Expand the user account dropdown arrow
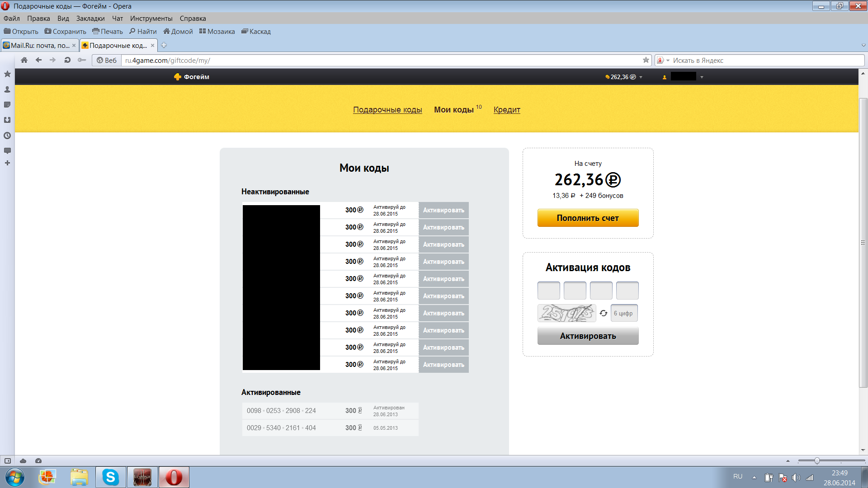The image size is (868, 488). point(702,77)
